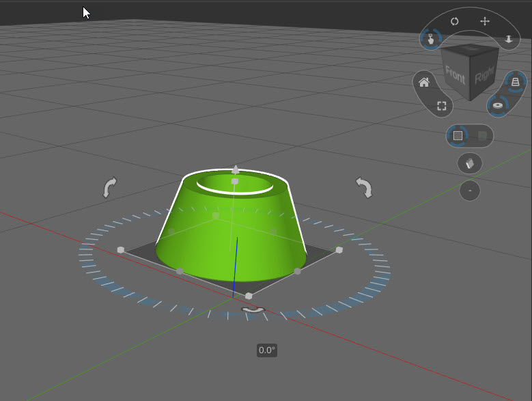Viewport: 532px width, 401px height.
Task: Activate the orbit view tool
Action: point(455,21)
